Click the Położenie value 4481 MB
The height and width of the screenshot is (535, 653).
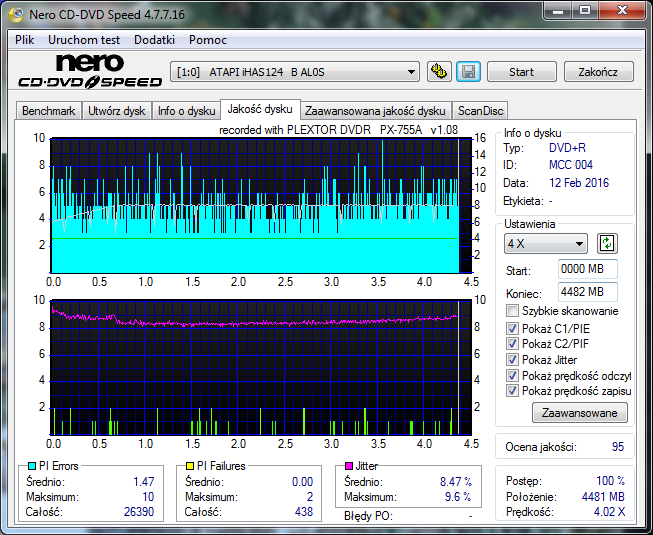click(603, 497)
